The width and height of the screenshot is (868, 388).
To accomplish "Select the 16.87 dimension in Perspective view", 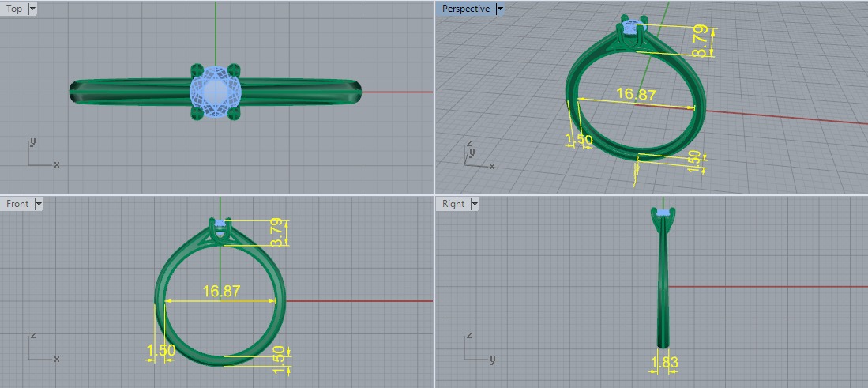I will (636, 93).
